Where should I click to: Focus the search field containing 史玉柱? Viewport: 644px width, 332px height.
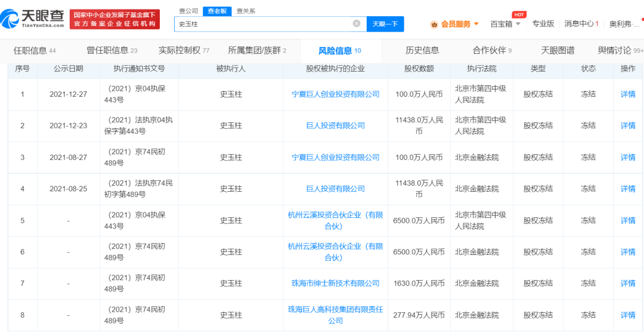click(270, 24)
